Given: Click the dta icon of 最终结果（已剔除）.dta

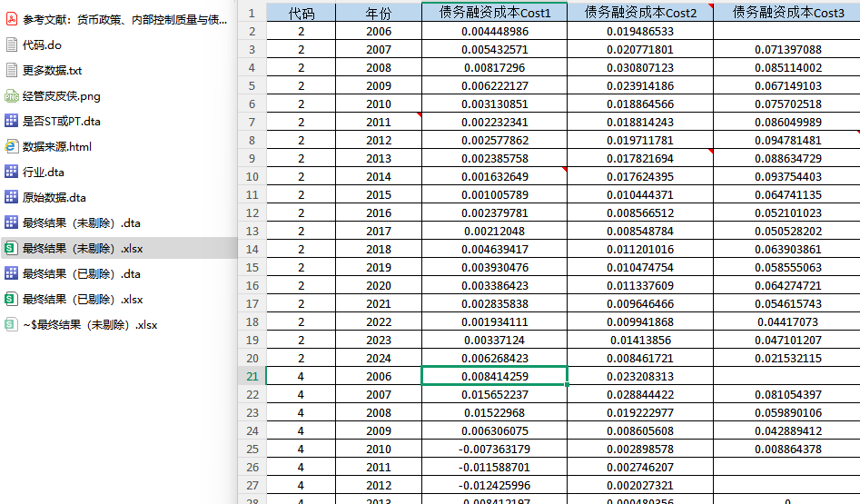Looking at the screenshot, I should point(12,273).
